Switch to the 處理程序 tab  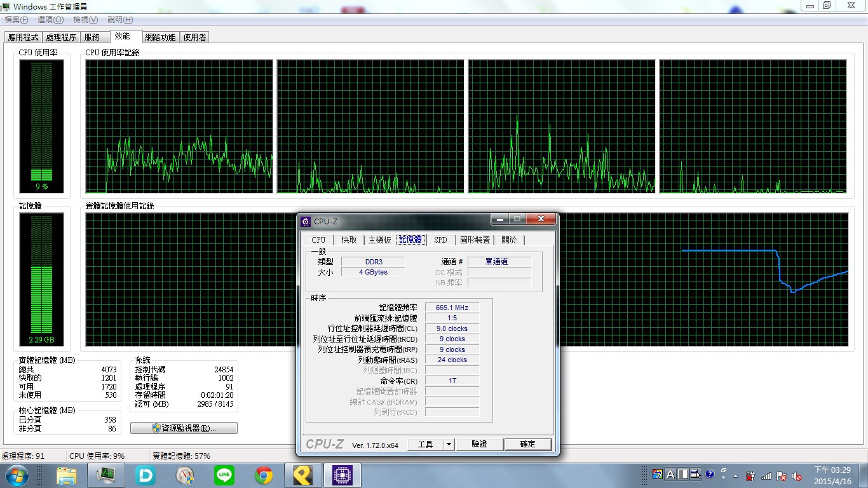[61, 37]
